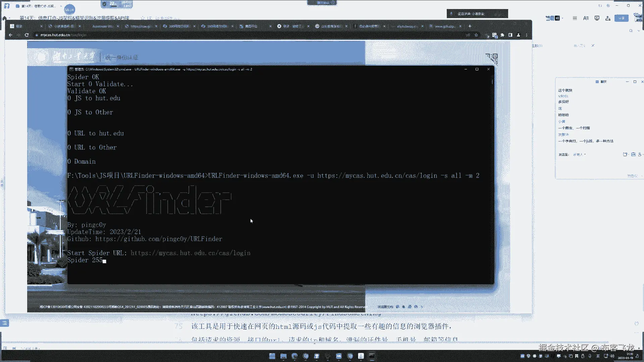Click the cmd window scrollbar
644x362 pixels.
pyautogui.click(x=492, y=81)
